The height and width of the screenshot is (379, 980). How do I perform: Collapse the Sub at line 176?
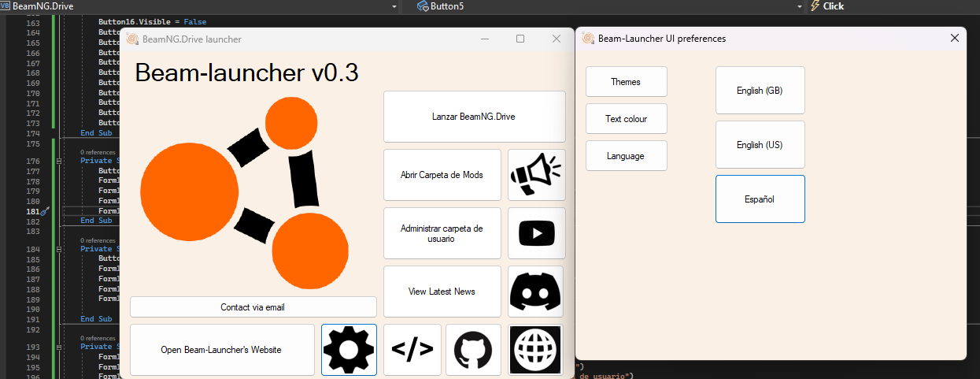click(59, 161)
